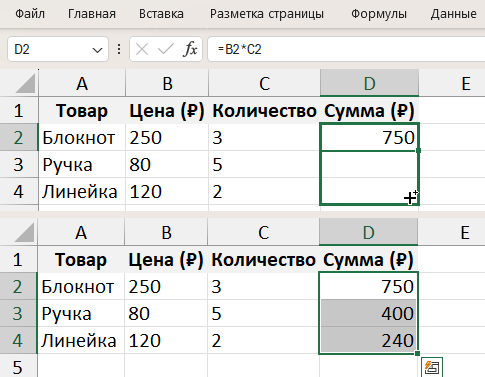Click fill handle below the 240 cell
485x377 pixels.
click(418, 353)
